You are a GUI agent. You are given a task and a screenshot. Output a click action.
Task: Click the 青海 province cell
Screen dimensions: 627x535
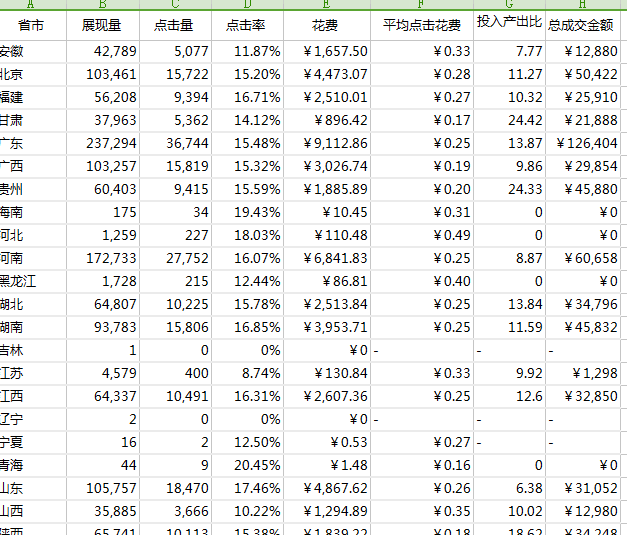(33, 465)
